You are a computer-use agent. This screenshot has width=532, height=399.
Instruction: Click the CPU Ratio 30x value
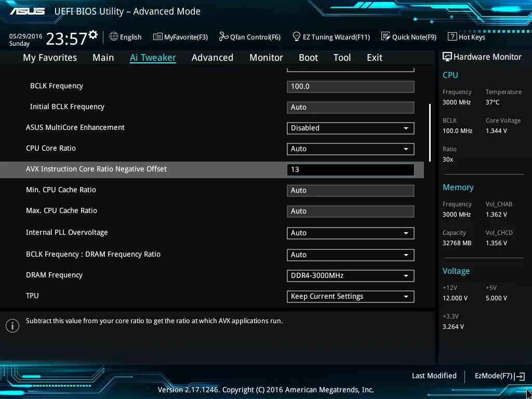447,159
